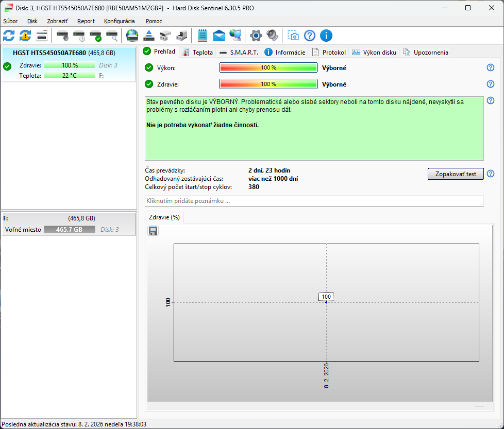Click the blue info toolbar icon
This screenshot has height=429, width=504.
[x=326, y=36]
